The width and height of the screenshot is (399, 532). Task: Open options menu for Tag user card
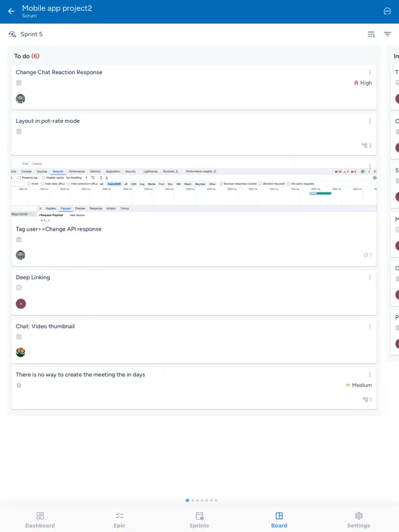pyautogui.click(x=370, y=166)
